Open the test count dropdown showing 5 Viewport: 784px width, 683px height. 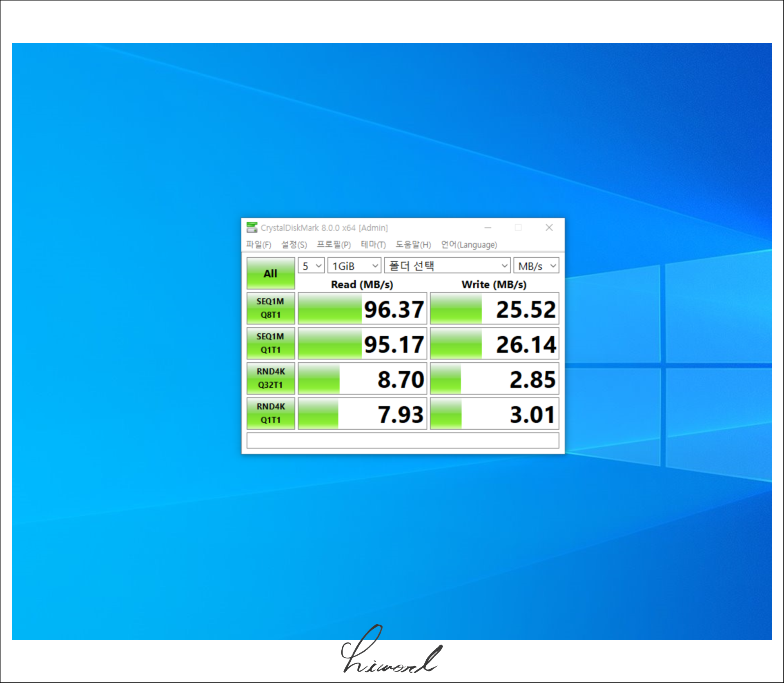311,266
